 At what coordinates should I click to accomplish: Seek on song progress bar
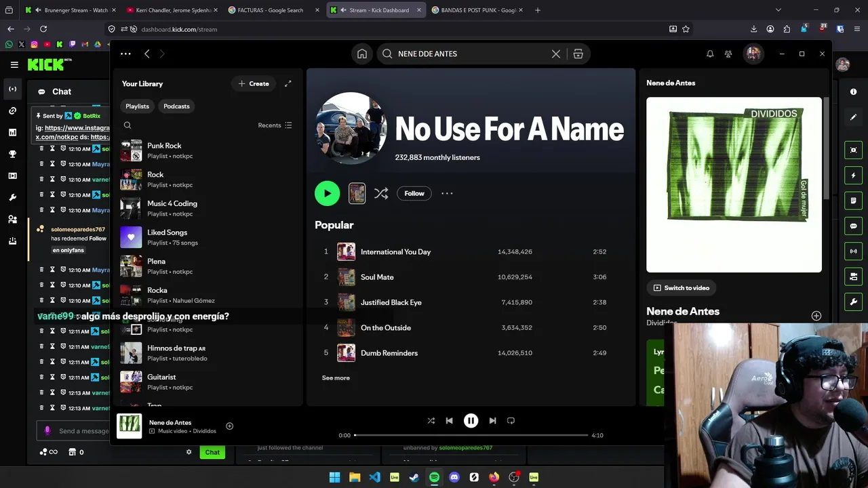point(471,435)
